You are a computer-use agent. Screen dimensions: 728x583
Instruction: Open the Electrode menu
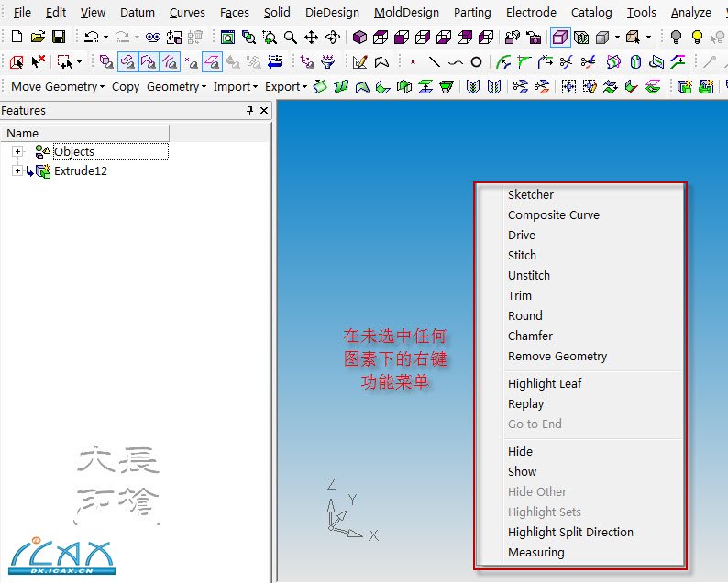tap(531, 12)
